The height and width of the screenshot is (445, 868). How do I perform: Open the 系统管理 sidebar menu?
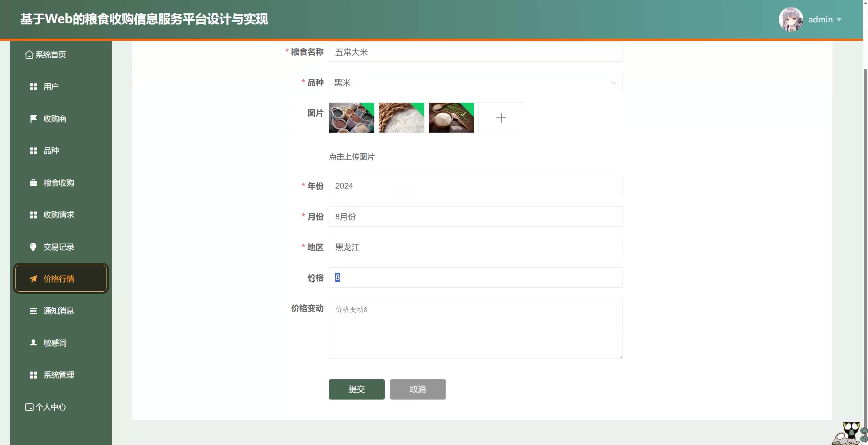coord(58,375)
